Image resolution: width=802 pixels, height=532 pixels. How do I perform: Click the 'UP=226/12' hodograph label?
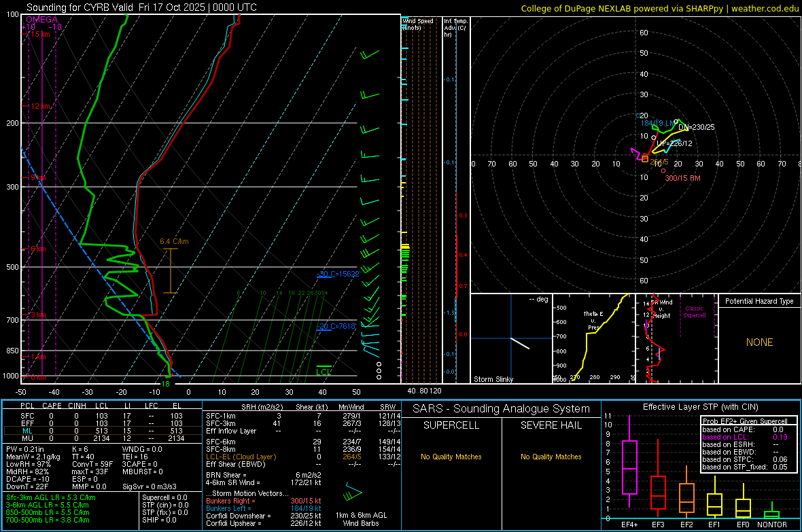click(x=674, y=144)
